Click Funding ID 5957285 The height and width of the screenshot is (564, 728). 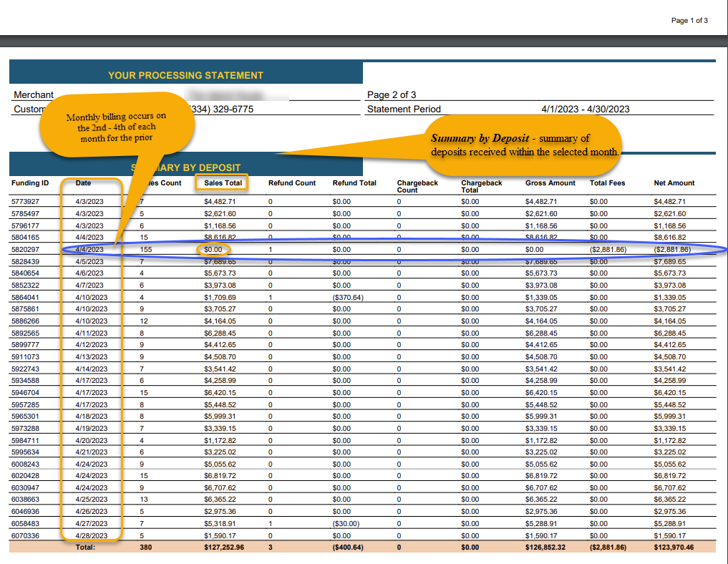26,404
